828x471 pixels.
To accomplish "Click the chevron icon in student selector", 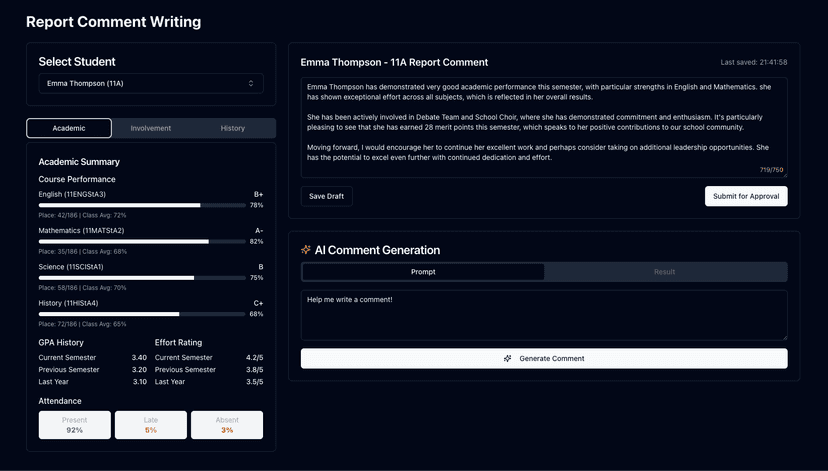I will [x=251, y=83].
